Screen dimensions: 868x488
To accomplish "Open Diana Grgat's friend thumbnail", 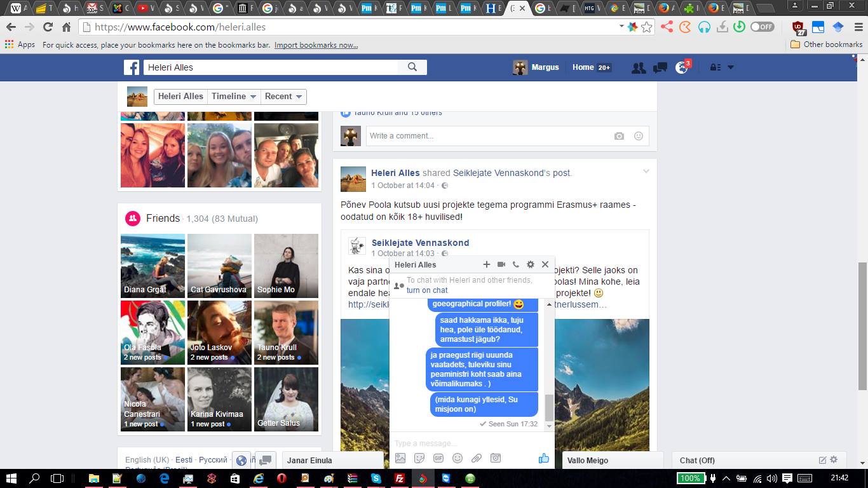I will coord(153,266).
